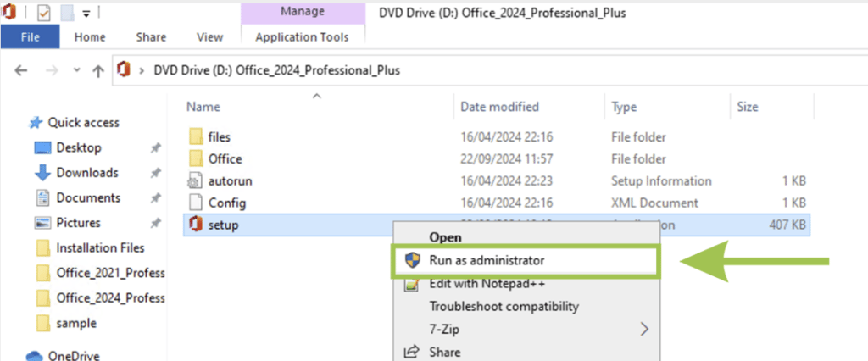Screen dimensions: 868x361
Task: Select the autorun setup information file
Action: (x=497, y=181)
